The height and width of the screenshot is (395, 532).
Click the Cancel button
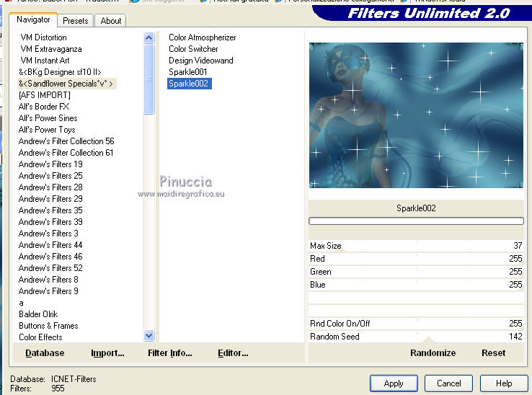(x=448, y=383)
